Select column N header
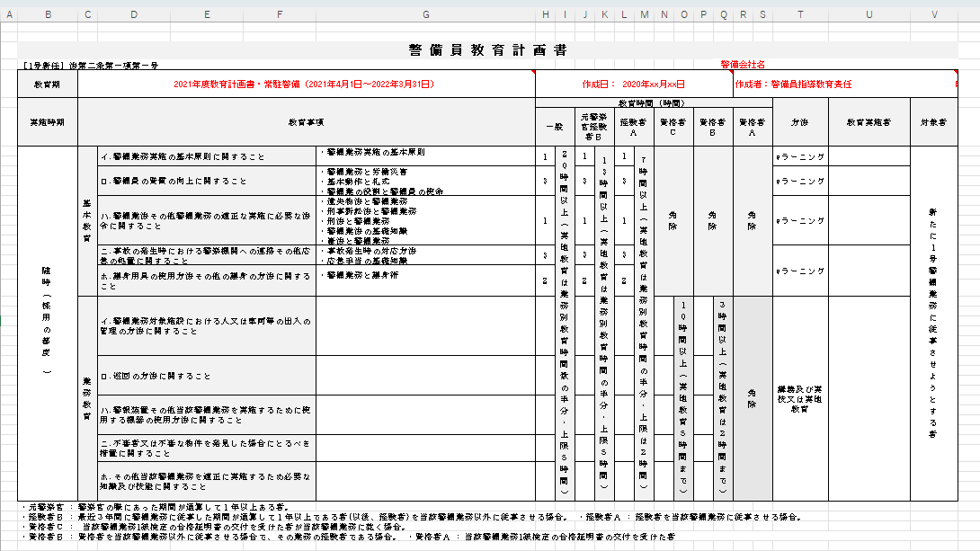Image resolution: width=980 pixels, height=551 pixels. click(x=664, y=14)
